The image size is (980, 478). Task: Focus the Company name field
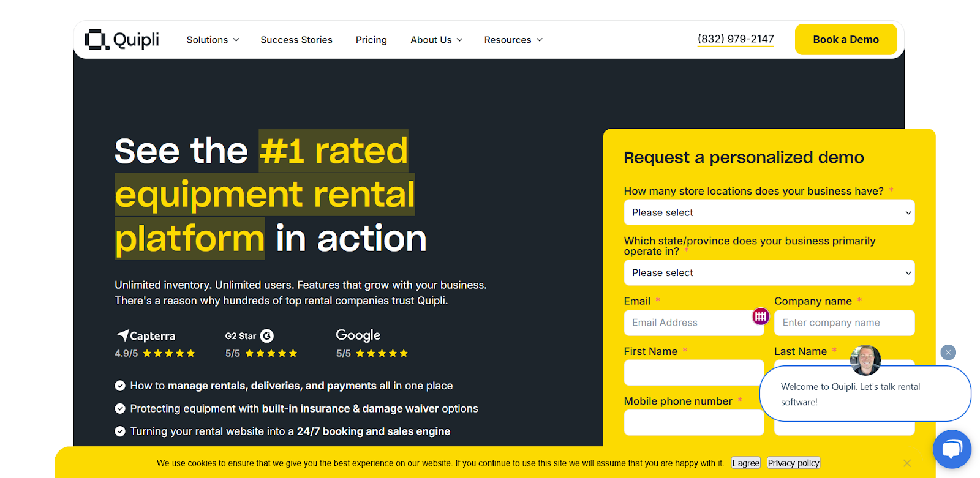pos(845,323)
